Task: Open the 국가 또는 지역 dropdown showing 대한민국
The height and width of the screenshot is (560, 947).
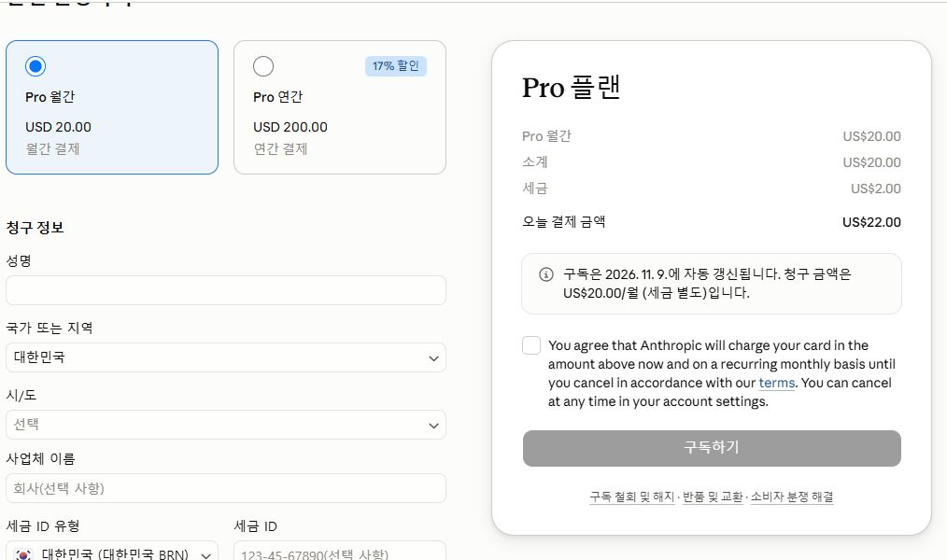Action: (x=226, y=357)
